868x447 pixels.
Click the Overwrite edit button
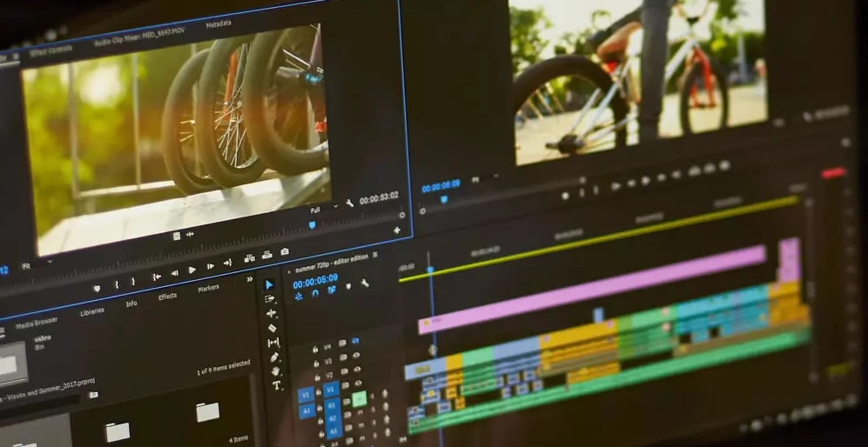click(x=266, y=255)
